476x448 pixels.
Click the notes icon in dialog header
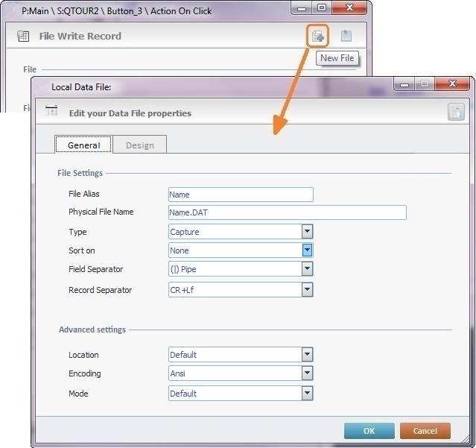coord(456,113)
